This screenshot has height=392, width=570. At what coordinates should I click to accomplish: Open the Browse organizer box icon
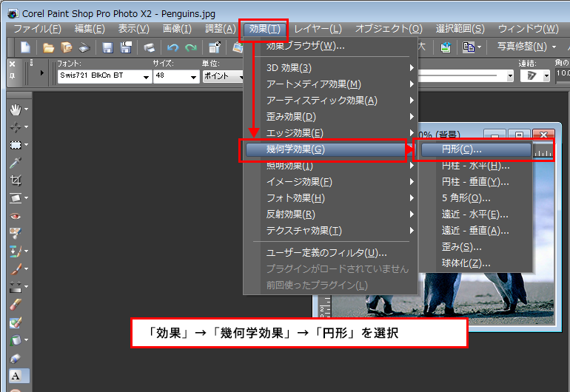(66, 47)
